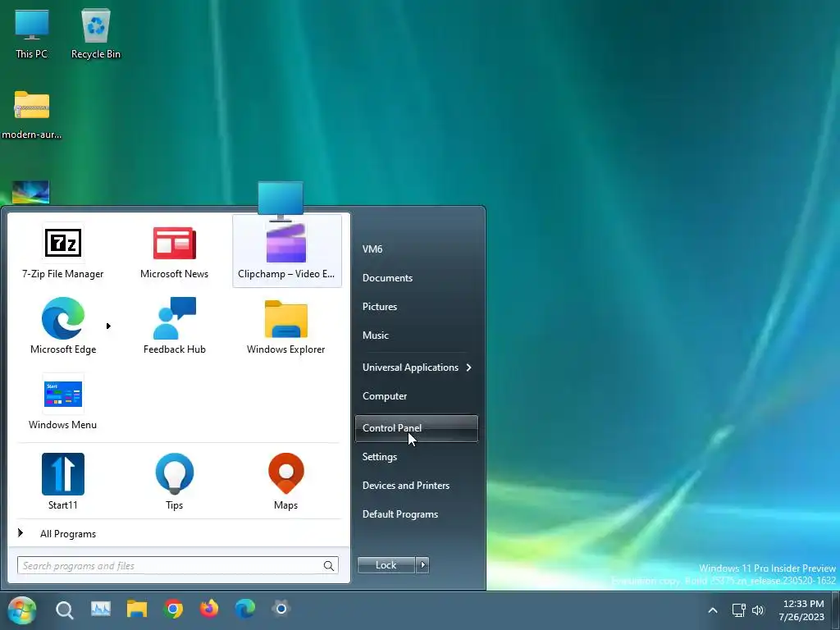Open VM6 user folder
Image resolution: width=840 pixels, height=630 pixels.
(372, 249)
